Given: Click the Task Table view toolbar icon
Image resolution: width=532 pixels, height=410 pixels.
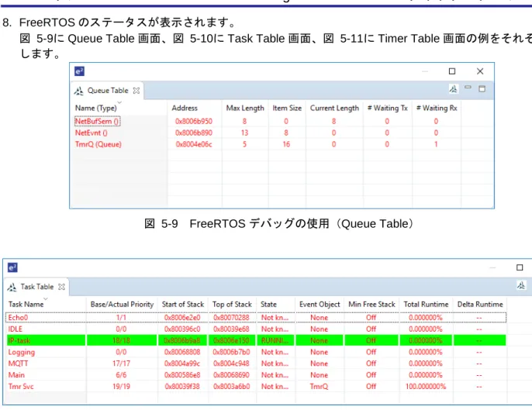Looking at the screenshot, I should (521, 285).
